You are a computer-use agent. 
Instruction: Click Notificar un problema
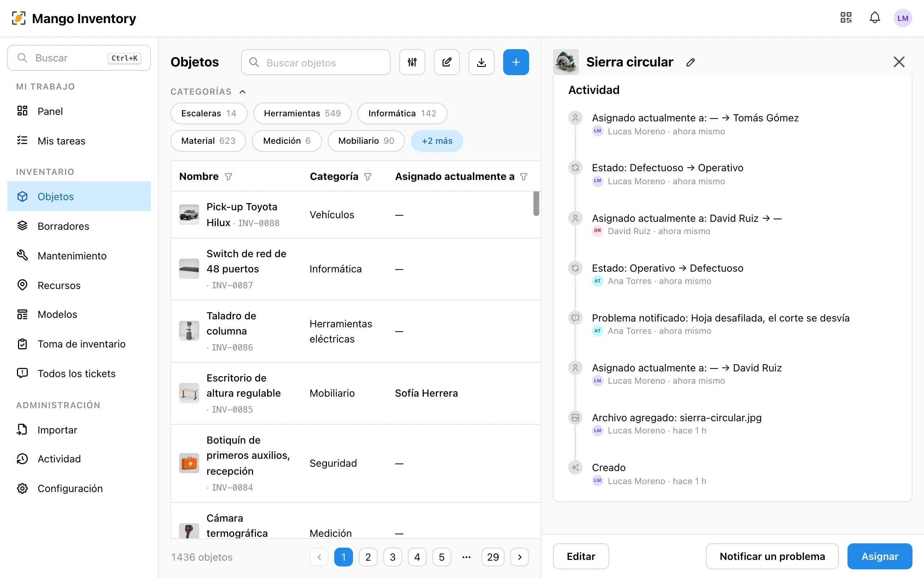pyautogui.click(x=772, y=556)
